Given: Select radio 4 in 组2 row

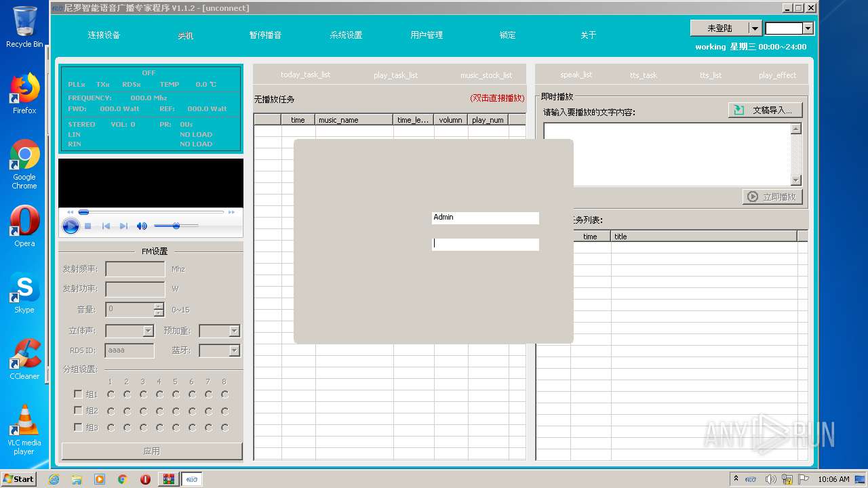Looking at the screenshot, I should click(x=159, y=411).
